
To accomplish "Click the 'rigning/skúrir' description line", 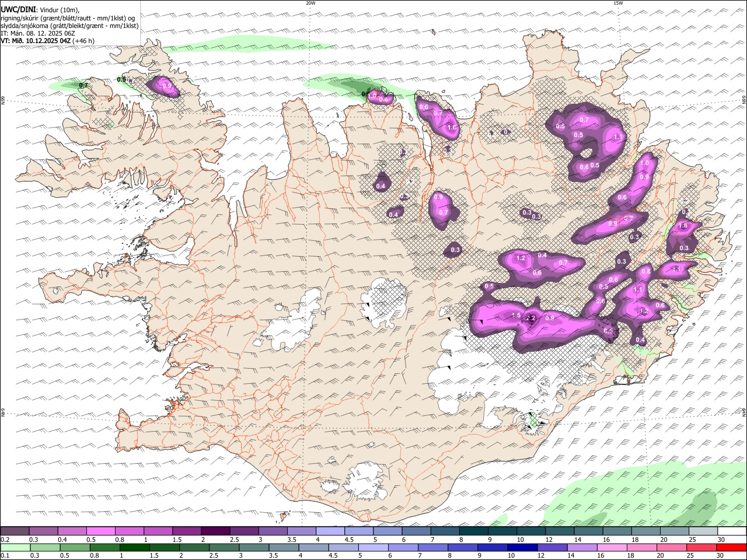I will (x=68, y=18).
